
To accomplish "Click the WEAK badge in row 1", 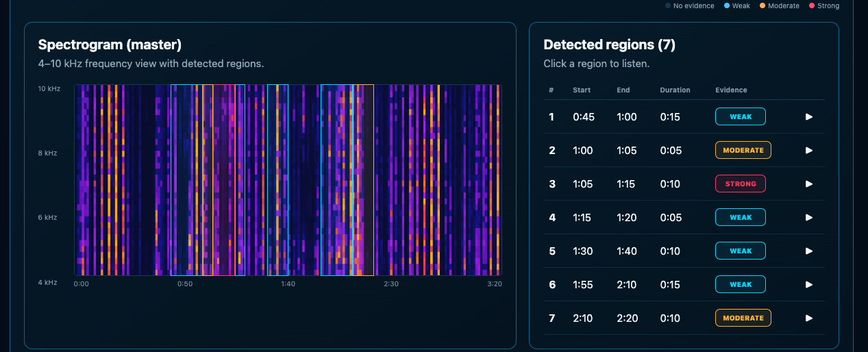I will (x=741, y=116).
